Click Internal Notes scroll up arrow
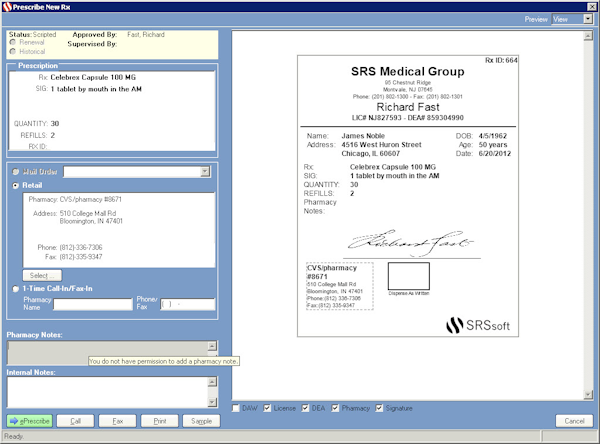The width and height of the screenshot is (600, 444). pyautogui.click(x=212, y=382)
